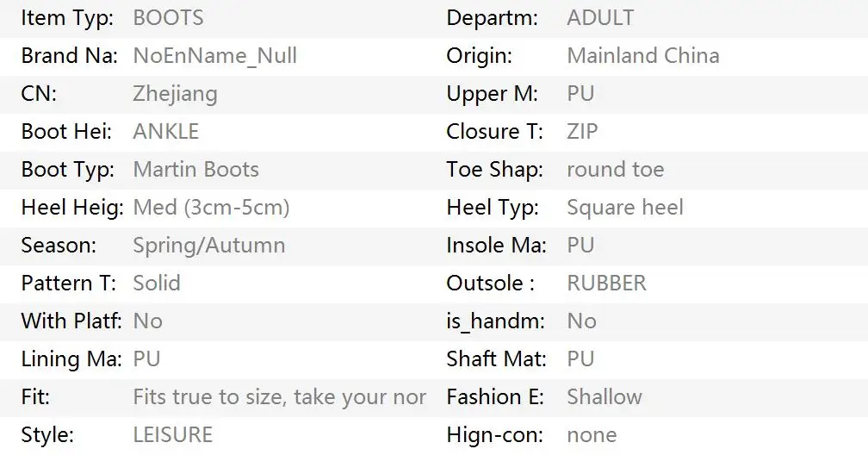Click the 'ZIP' closure type value
Viewport: 868px width, 455px height.
[582, 132]
